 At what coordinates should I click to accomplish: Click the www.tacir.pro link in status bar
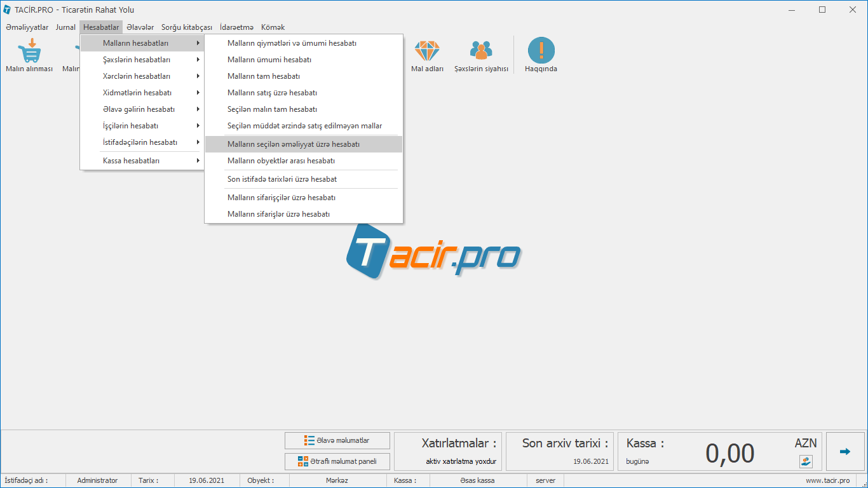827,481
